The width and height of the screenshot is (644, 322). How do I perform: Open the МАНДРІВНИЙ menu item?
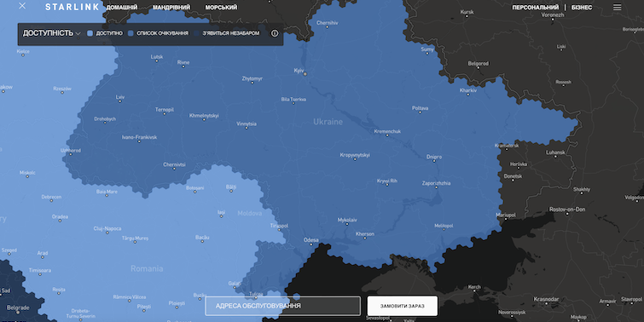point(171,8)
